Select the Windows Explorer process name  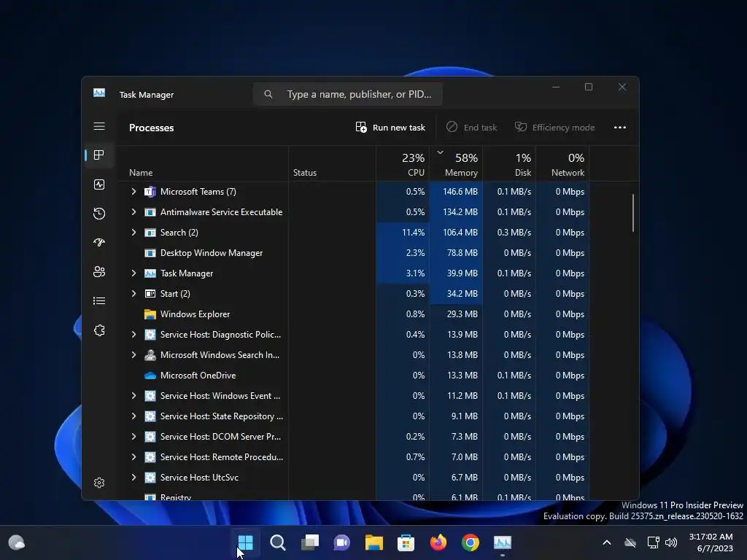point(195,314)
